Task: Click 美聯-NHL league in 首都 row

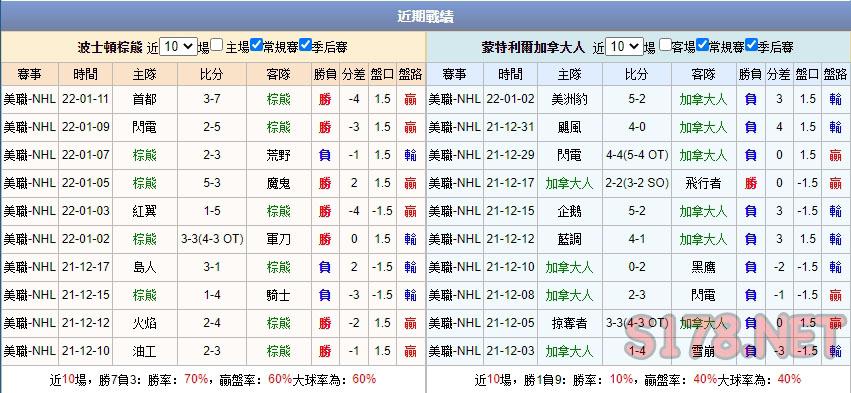Action: click(x=29, y=99)
